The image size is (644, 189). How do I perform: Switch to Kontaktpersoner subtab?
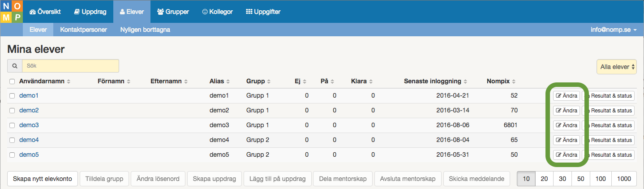83,30
